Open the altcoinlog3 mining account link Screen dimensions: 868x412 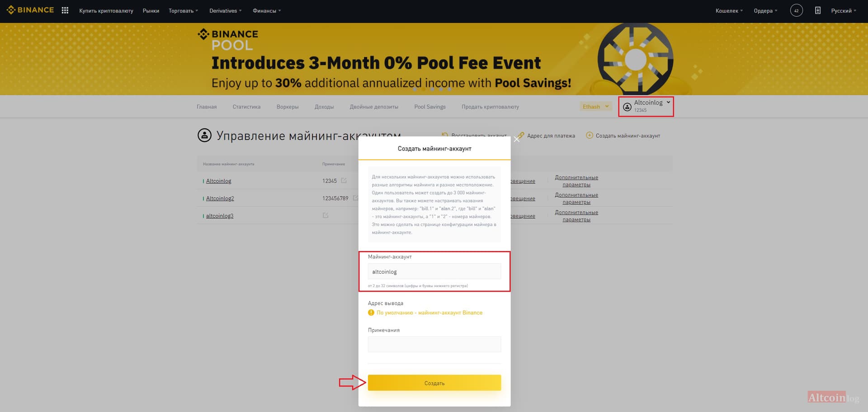[220, 216]
